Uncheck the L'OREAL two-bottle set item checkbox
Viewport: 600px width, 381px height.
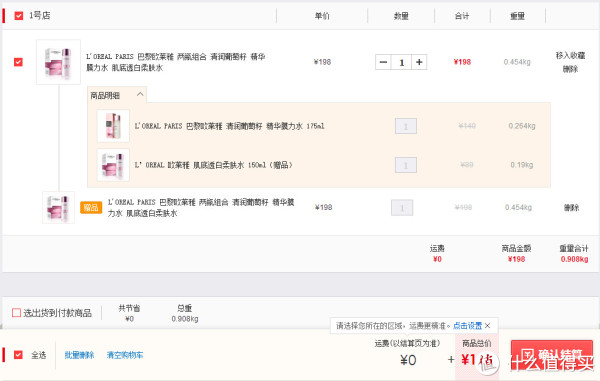click(x=18, y=62)
